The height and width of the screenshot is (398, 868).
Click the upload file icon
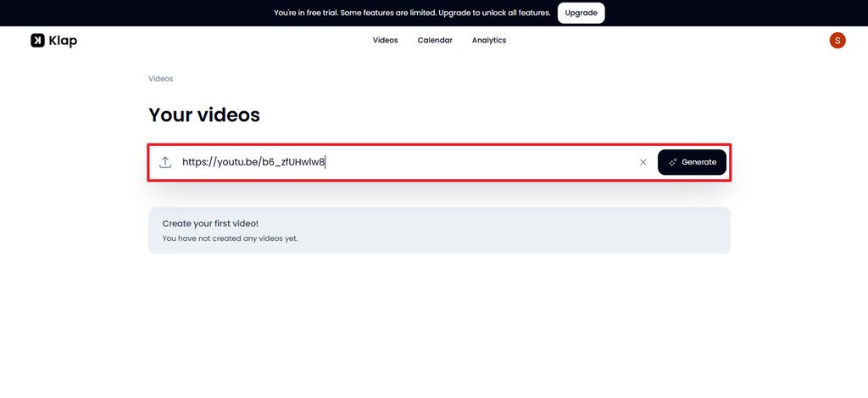point(165,162)
